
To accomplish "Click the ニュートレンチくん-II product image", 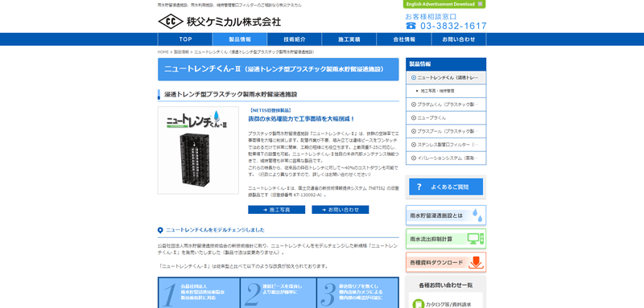I will (x=198, y=150).
